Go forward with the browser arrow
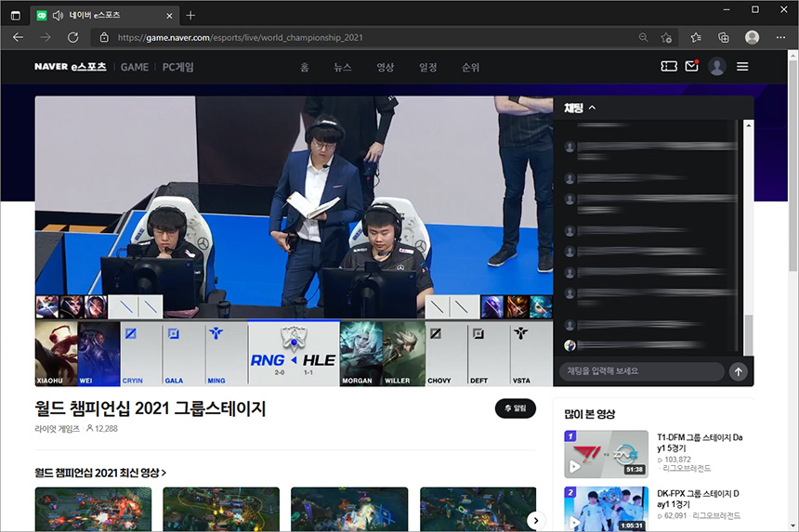The image size is (799, 532). point(46,37)
